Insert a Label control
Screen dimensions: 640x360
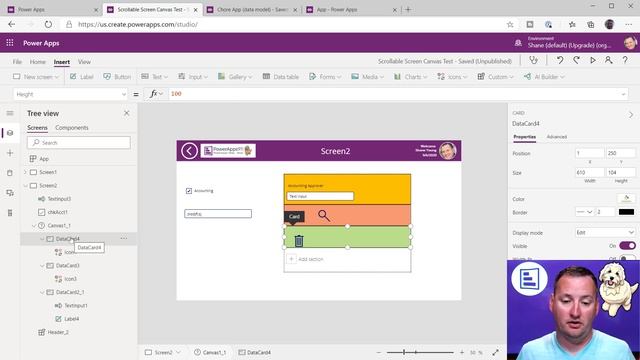pos(82,77)
